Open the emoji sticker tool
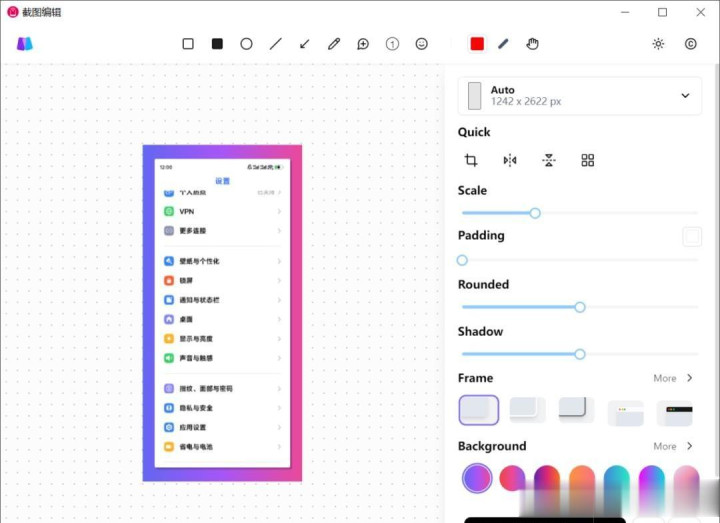The image size is (720, 523). [x=422, y=44]
